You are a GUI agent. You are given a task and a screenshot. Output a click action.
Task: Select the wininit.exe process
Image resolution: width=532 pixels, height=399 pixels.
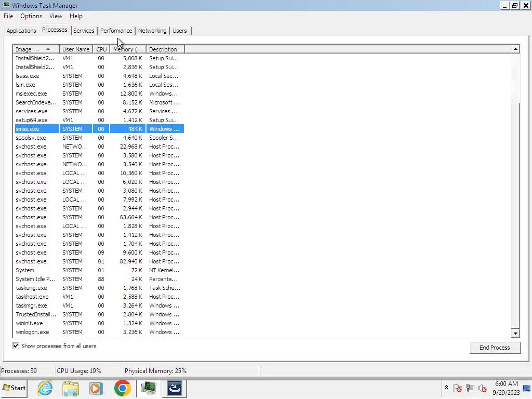(x=99, y=323)
